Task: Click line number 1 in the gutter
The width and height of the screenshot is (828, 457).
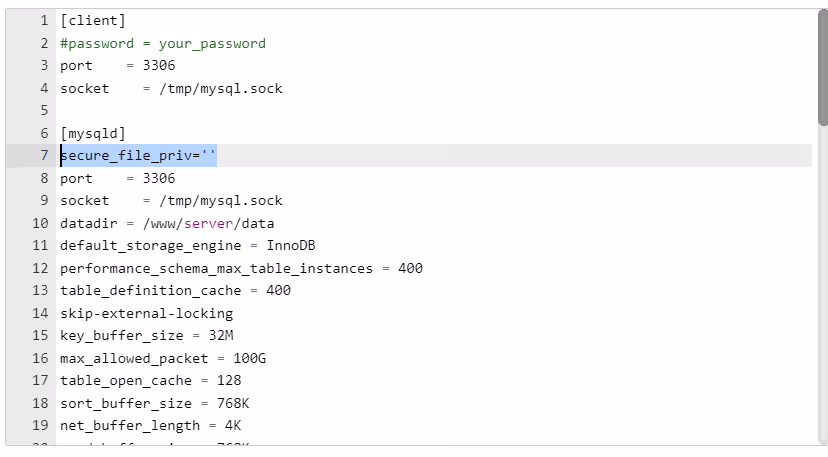Action: click(x=43, y=20)
